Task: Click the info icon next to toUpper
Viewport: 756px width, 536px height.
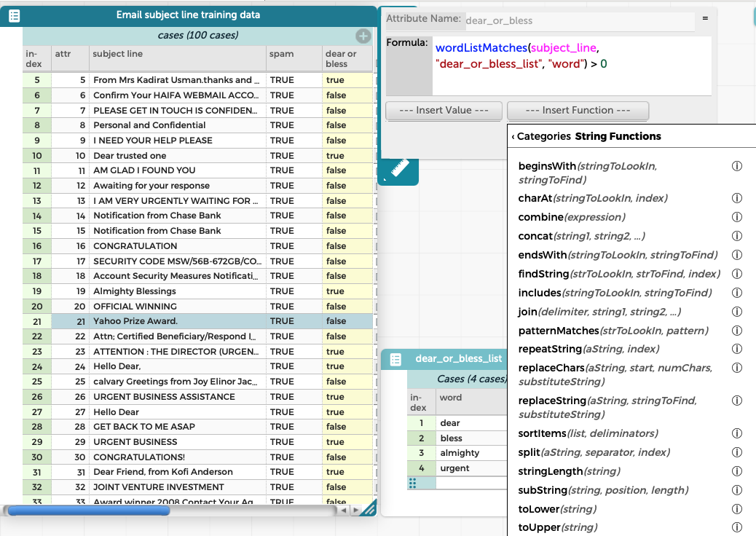Action: click(736, 527)
